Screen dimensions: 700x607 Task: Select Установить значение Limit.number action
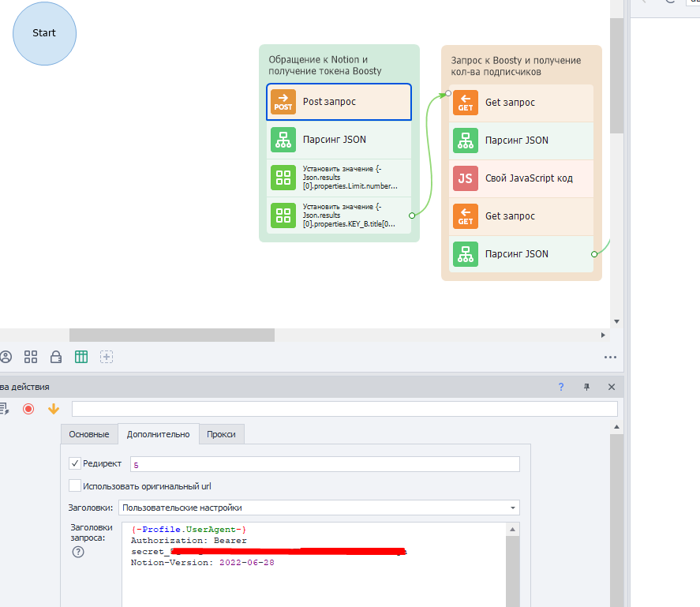point(339,178)
